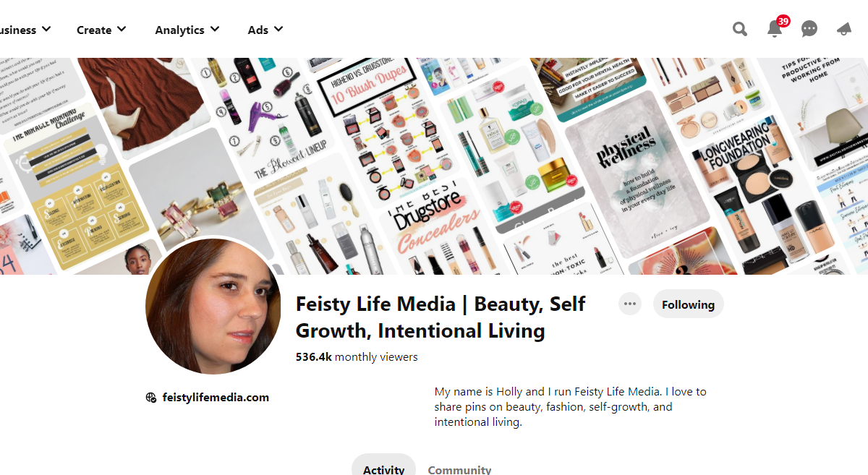The height and width of the screenshot is (475, 868).
Task: Click the globe icon beside website
Action: coord(151,397)
